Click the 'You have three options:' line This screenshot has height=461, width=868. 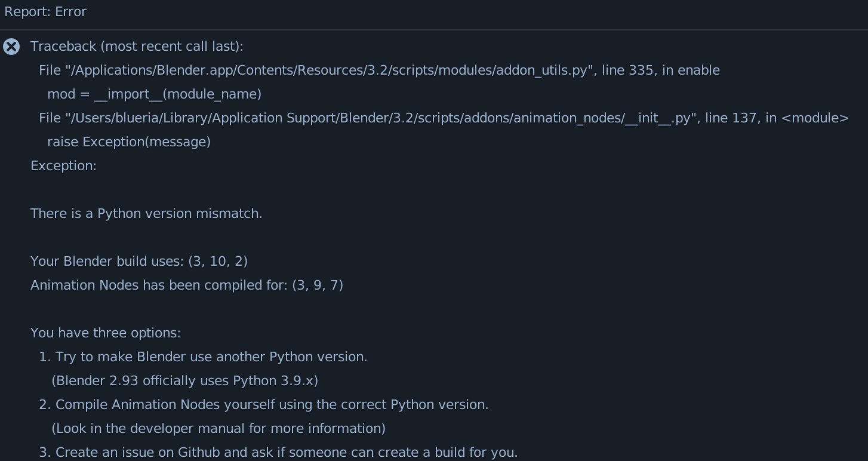pos(106,333)
